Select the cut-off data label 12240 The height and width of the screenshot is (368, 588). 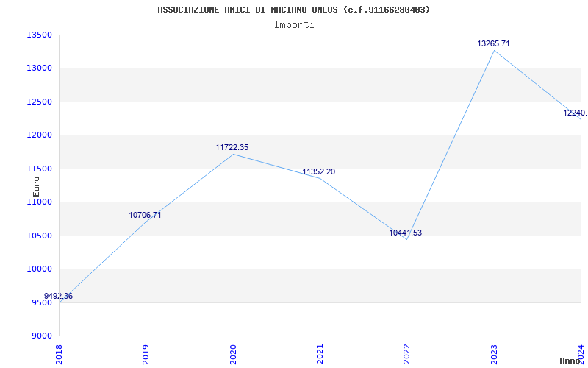point(576,113)
